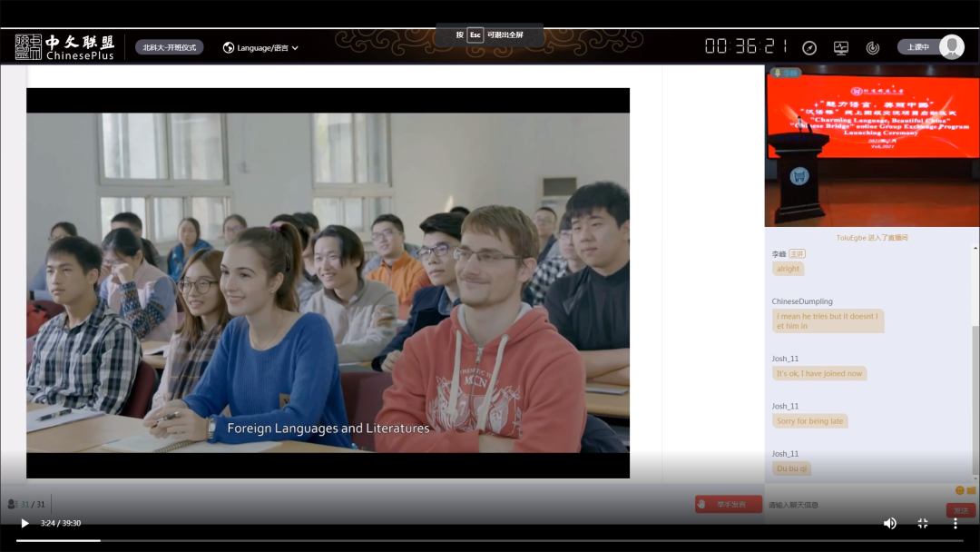The width and height of the screenshot is (980, 552).
Task: Click the user avatar profile picture
Action: point(952,47)
